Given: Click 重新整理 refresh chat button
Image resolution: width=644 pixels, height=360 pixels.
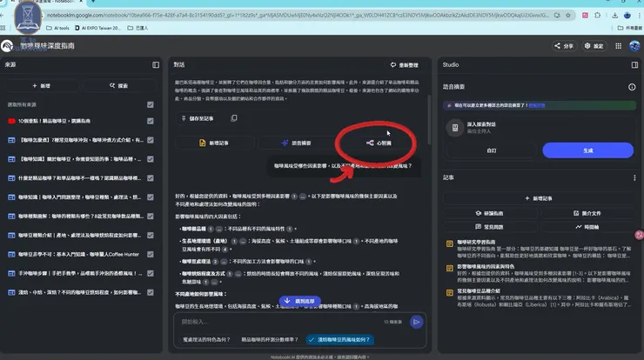Looking at the screenshot, I should [x=404, y=65].
